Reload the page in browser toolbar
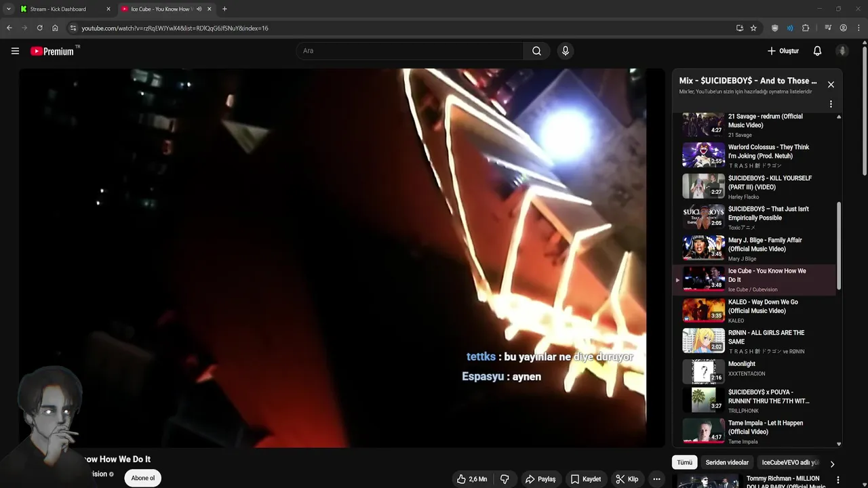This screenshot has width=868, height=488. (39, 28)
